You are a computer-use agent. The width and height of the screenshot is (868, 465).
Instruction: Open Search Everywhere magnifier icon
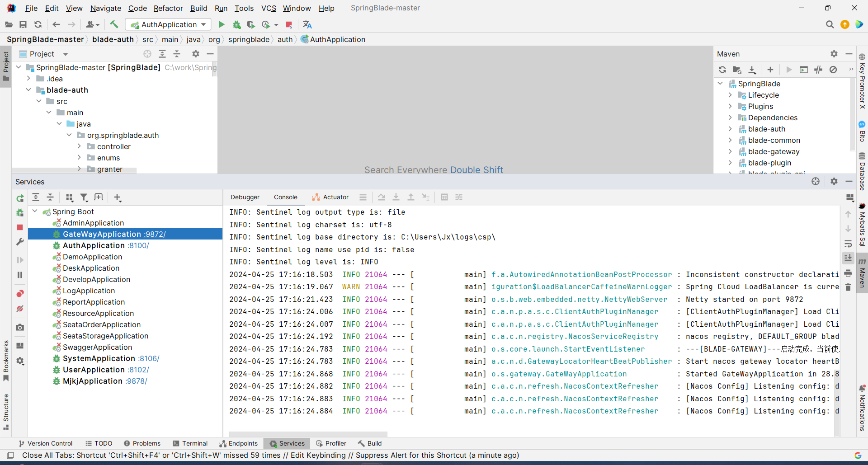(830, 24)
